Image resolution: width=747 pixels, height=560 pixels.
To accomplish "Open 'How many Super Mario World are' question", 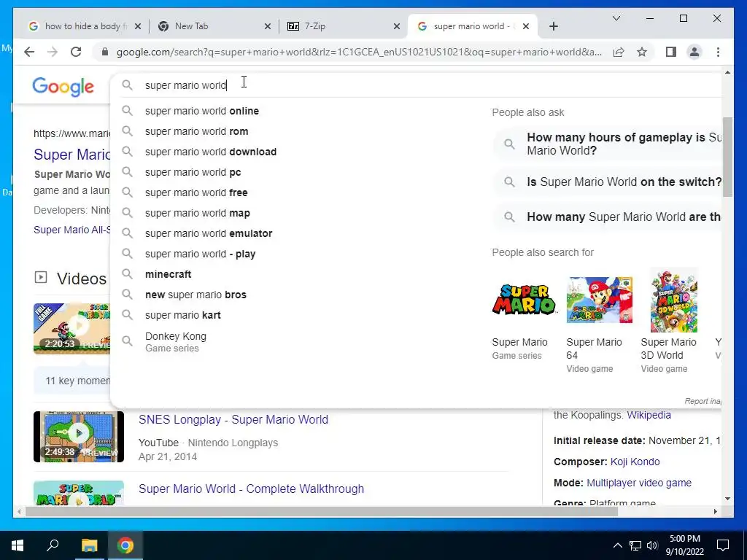I will tap(608, 217).
